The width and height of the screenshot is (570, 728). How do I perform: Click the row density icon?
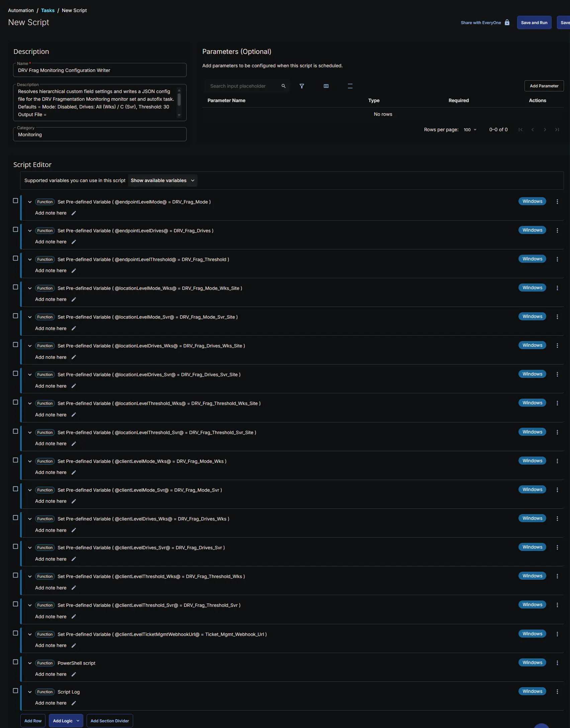(x=350, y=86)
